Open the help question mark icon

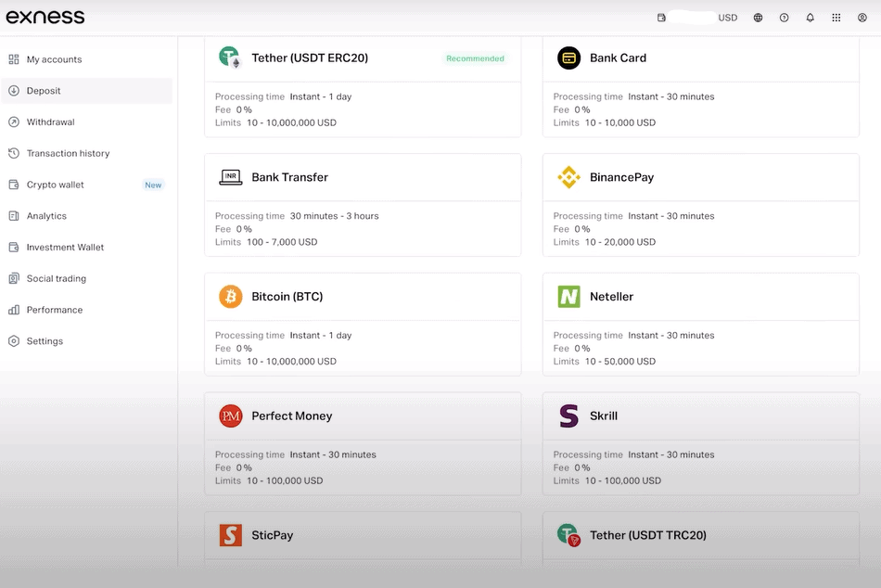[x=784, y=18]
